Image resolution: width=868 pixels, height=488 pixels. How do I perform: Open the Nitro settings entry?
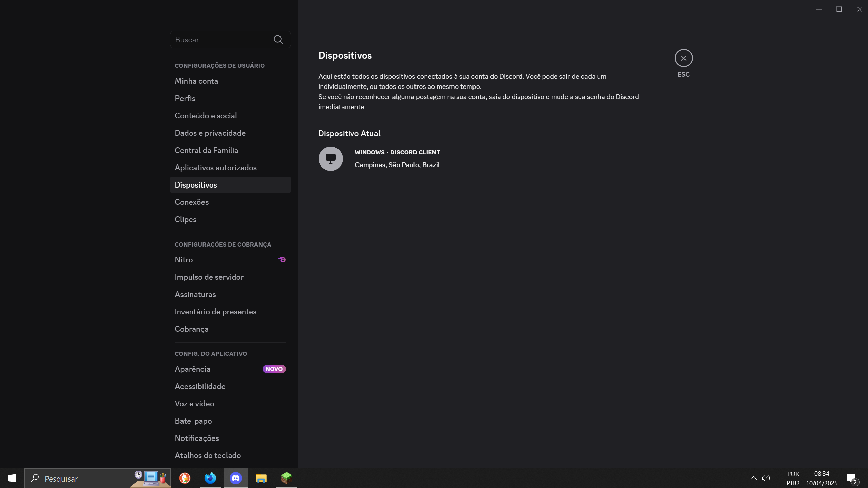click(x=230, y=260)
